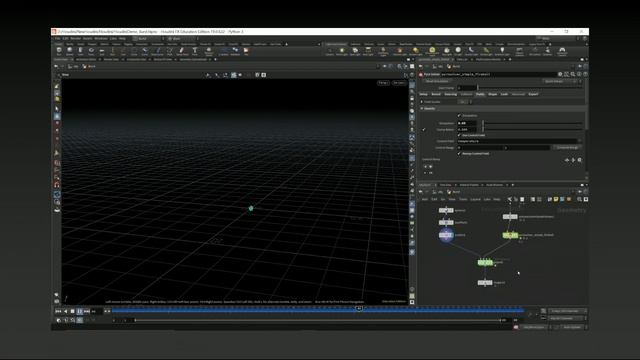Collapse the Density section
The height and width of the screenshot is (360, 640).
[x=422, y=109]
